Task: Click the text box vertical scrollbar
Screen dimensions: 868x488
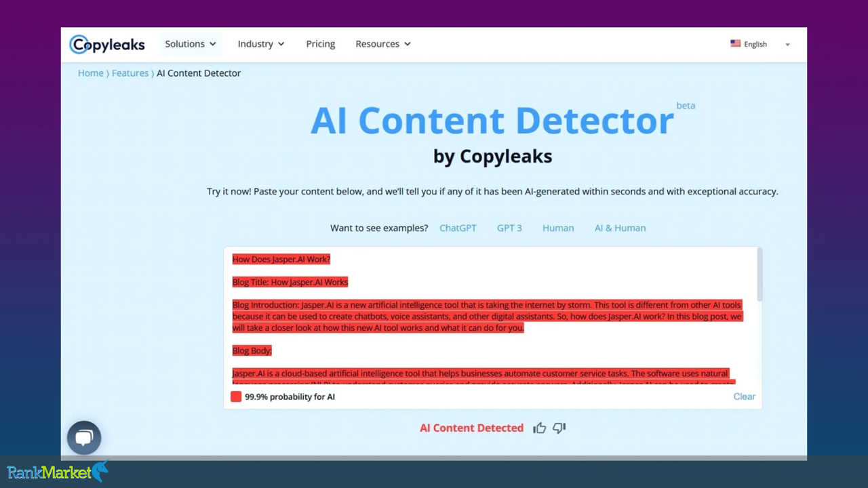Action: click(759, 274)
